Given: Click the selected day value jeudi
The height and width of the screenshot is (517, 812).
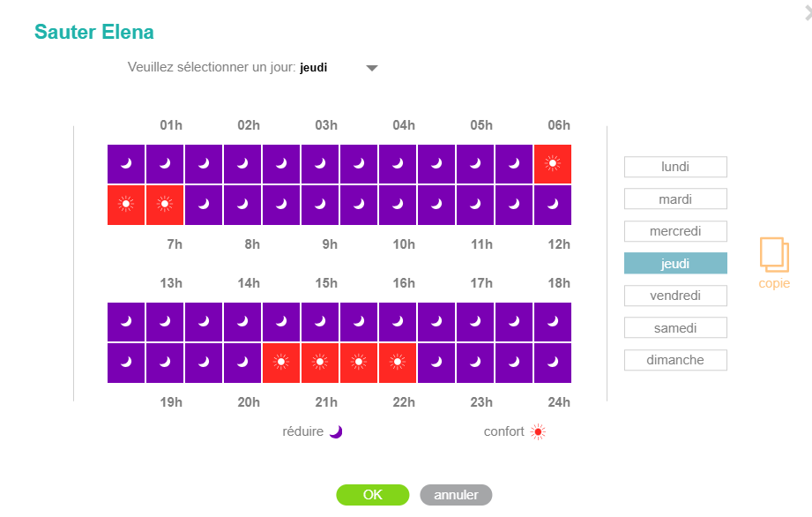Looking at the screenshot, I should tap(314, 67).
